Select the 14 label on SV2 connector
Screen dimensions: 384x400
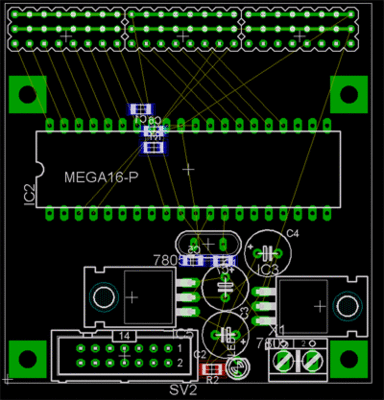coord(124,336)
